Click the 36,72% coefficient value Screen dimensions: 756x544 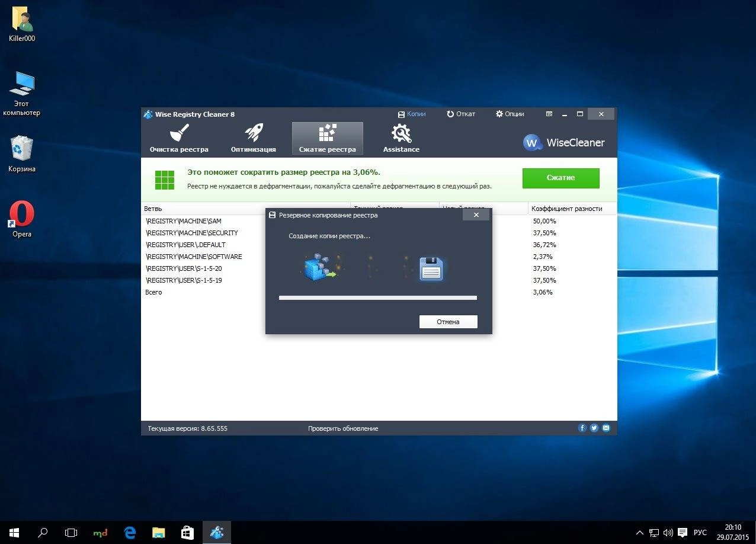click(544, 245)
